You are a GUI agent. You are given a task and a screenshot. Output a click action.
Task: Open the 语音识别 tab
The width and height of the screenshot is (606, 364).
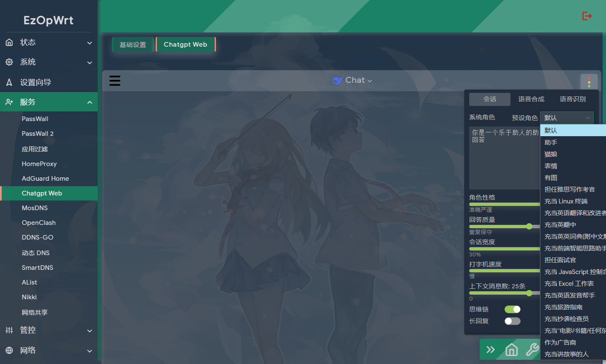coord(573,99)
